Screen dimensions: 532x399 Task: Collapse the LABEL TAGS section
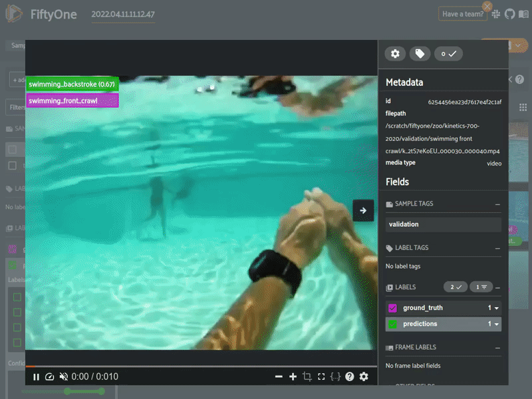497,249
